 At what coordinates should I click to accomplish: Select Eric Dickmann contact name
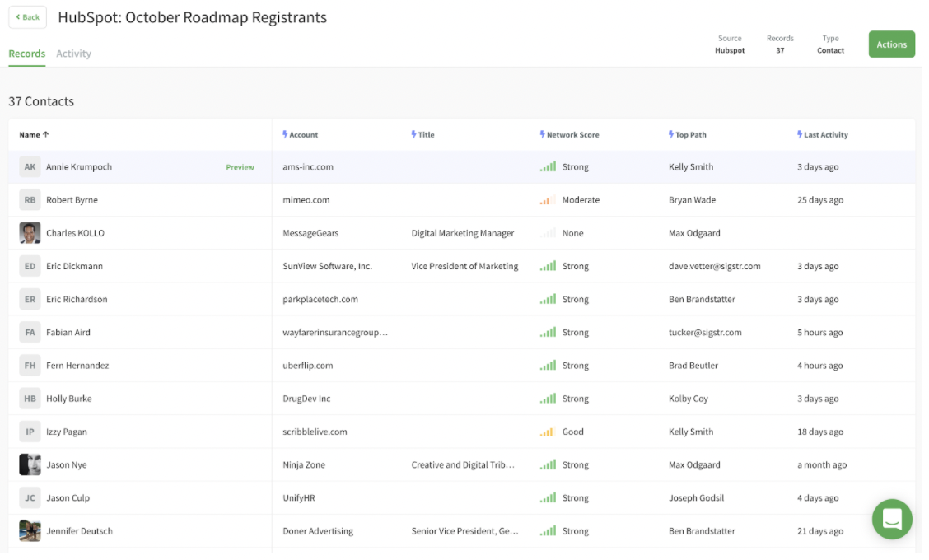(x=74, y=266)
